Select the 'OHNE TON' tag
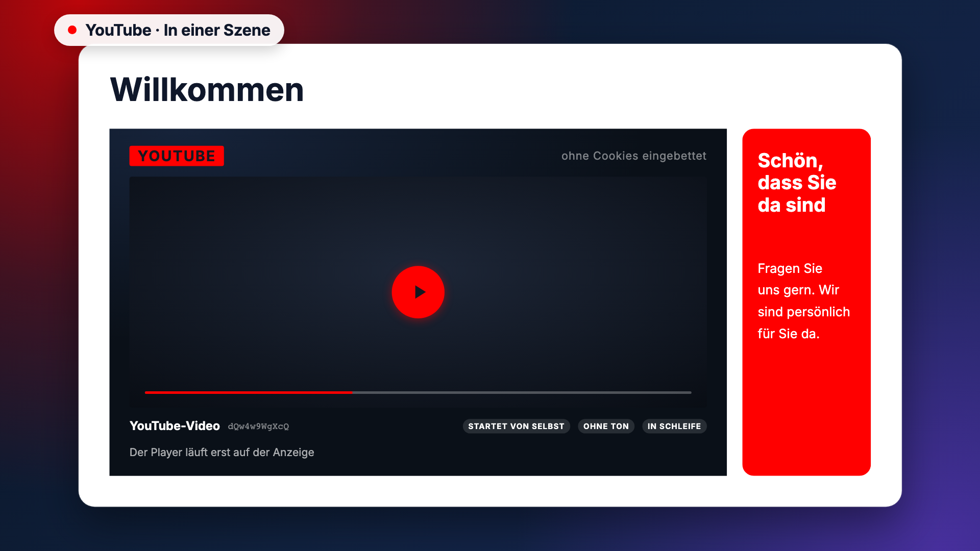The image size is (980, 551). click(606, 427)
